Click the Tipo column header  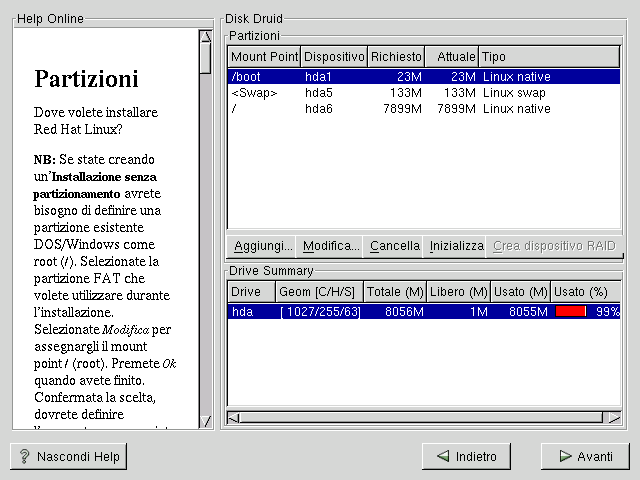pyautogui.click(x=548, y=57)
